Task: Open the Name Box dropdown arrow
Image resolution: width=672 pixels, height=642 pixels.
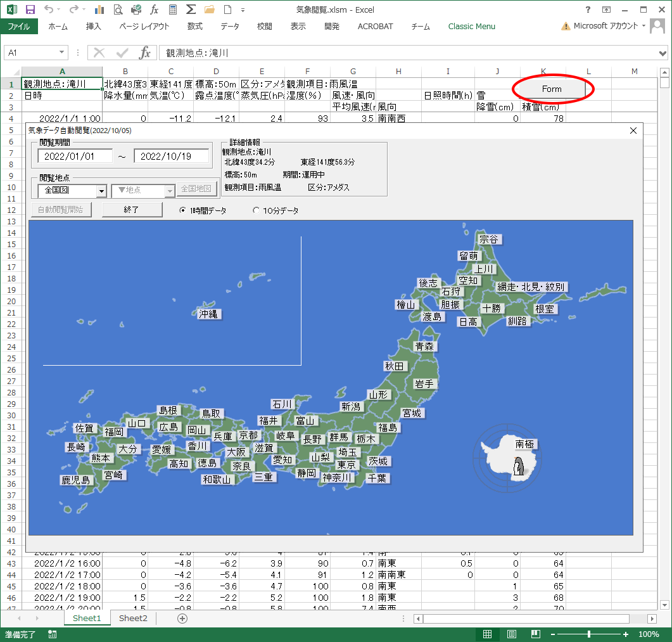Action: click(61, 52)
